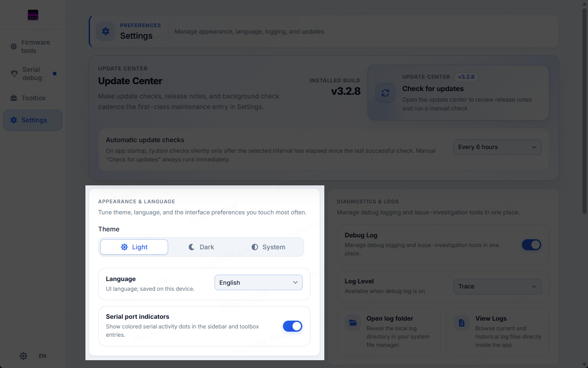Click the APPEARANCE & LANGUAGE heading

[136, 201]
